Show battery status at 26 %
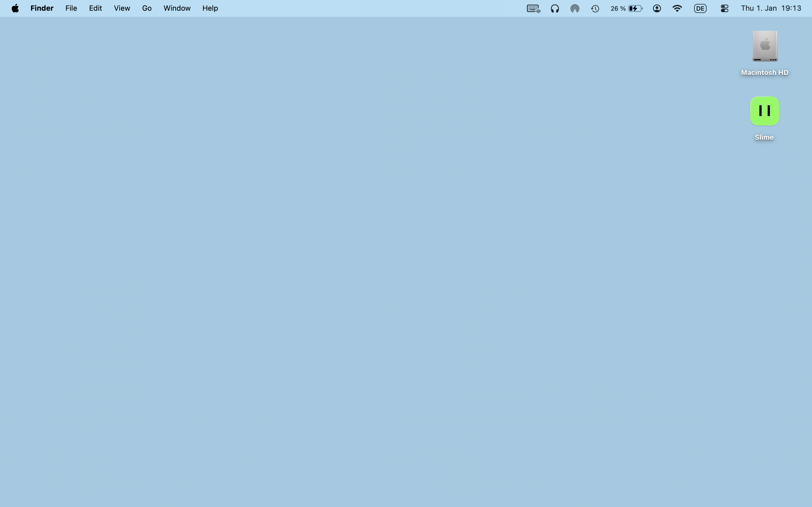 pos(626,8)
